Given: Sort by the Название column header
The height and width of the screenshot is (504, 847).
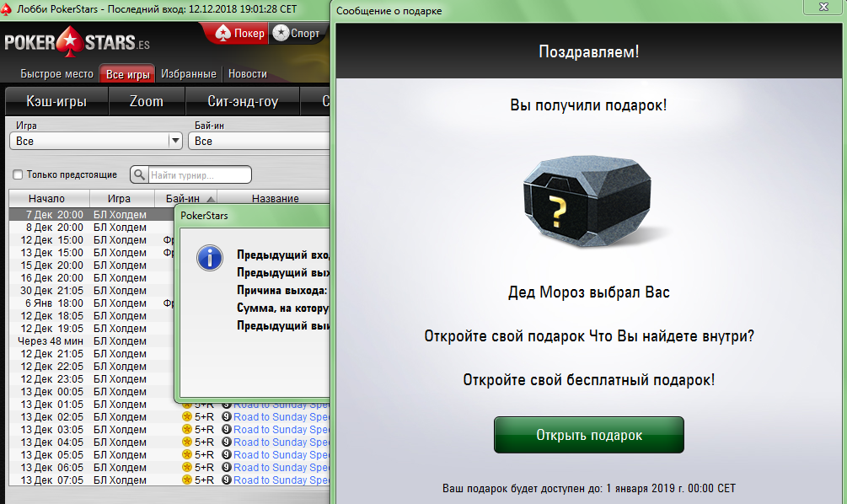Looking at the screenshot, I should pos(275,198).
